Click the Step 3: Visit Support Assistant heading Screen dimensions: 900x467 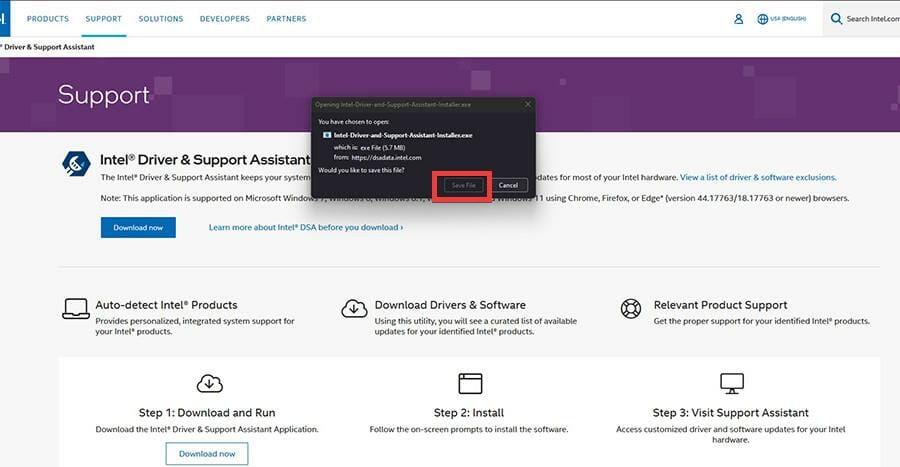731,413
